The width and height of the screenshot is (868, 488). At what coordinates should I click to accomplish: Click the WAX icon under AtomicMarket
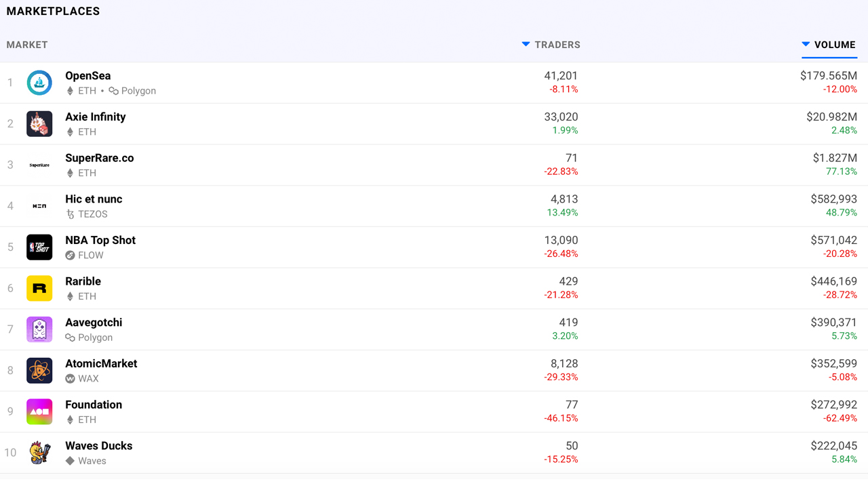[x=70, y=379]
